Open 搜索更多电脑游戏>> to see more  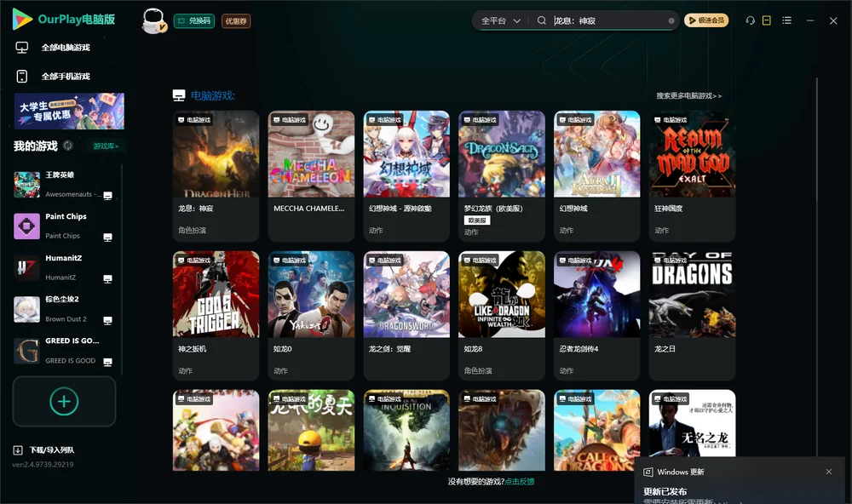click(688, 95)
